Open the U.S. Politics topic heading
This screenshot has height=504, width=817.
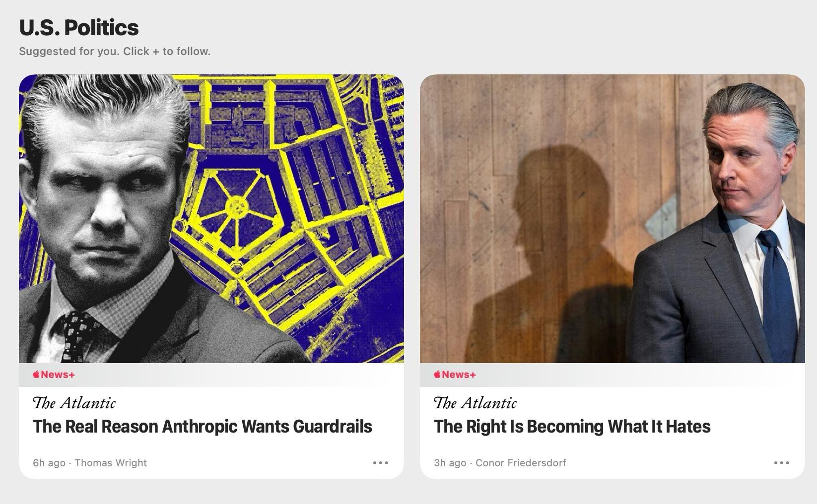79,28
